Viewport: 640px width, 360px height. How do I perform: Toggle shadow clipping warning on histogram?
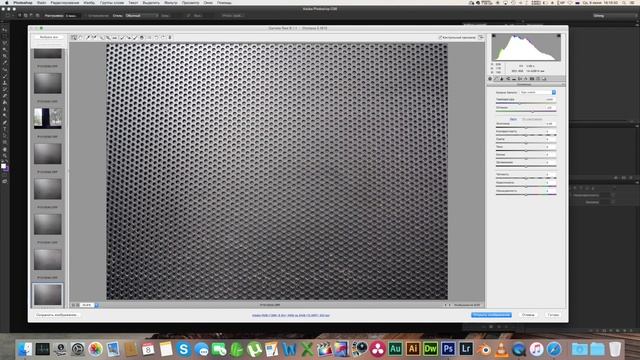493,36
